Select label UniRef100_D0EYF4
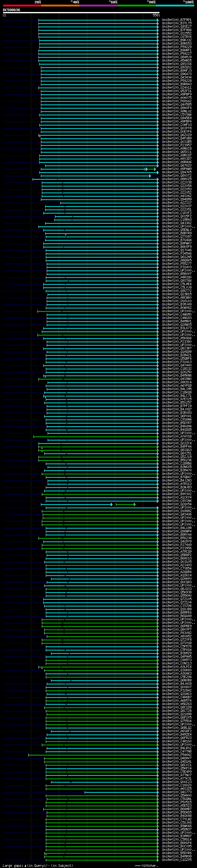 pyautogui.click(x=176, y=131)
